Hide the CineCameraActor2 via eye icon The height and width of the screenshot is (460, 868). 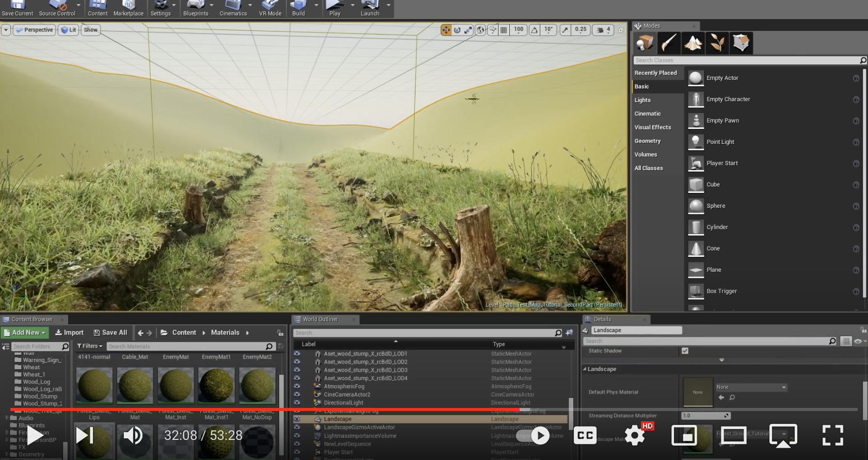(297, 395)
